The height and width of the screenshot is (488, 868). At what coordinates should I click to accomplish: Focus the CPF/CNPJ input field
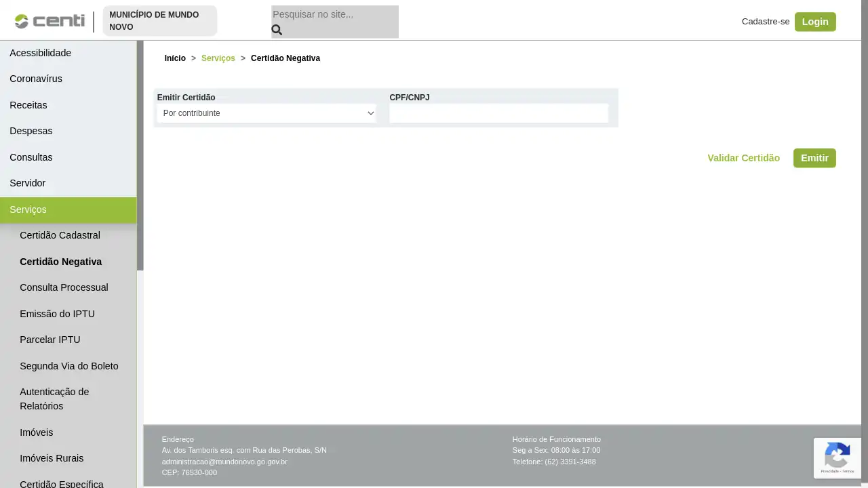(x=498, y=113)
